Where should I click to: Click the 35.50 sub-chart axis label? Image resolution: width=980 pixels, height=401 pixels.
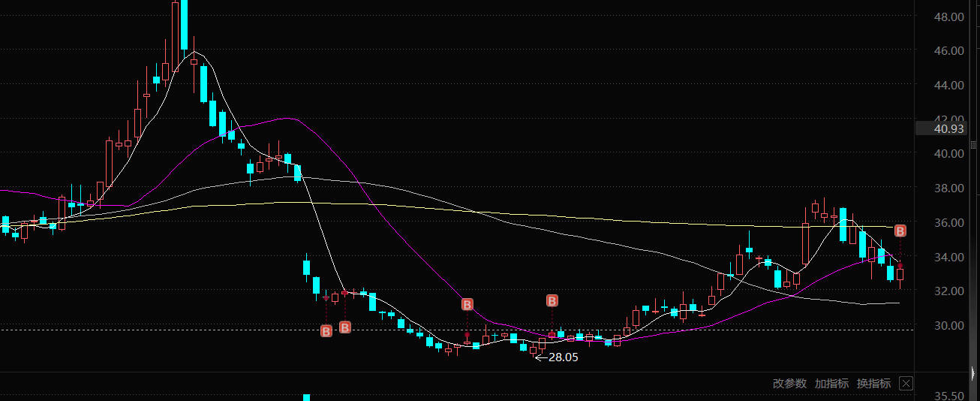[x=949, y=395]
